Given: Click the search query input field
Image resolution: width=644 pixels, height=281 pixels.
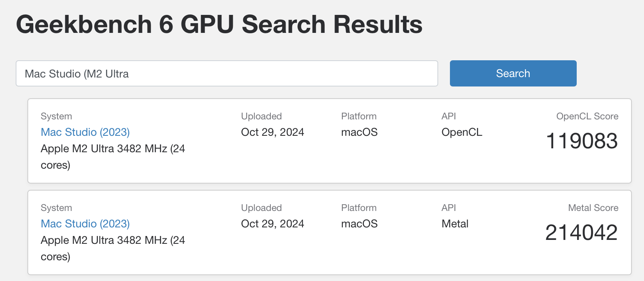Looking at the screenshot, I should (x=227, y=74).
